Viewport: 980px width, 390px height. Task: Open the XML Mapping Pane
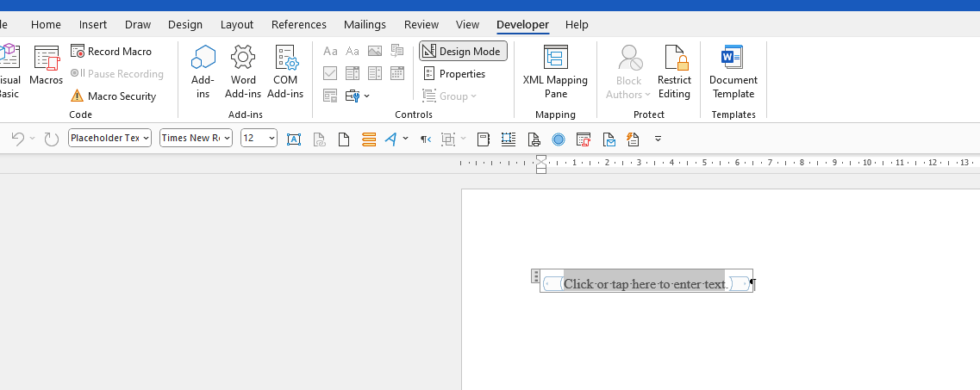pyautogui.click(x=556, y=71)
